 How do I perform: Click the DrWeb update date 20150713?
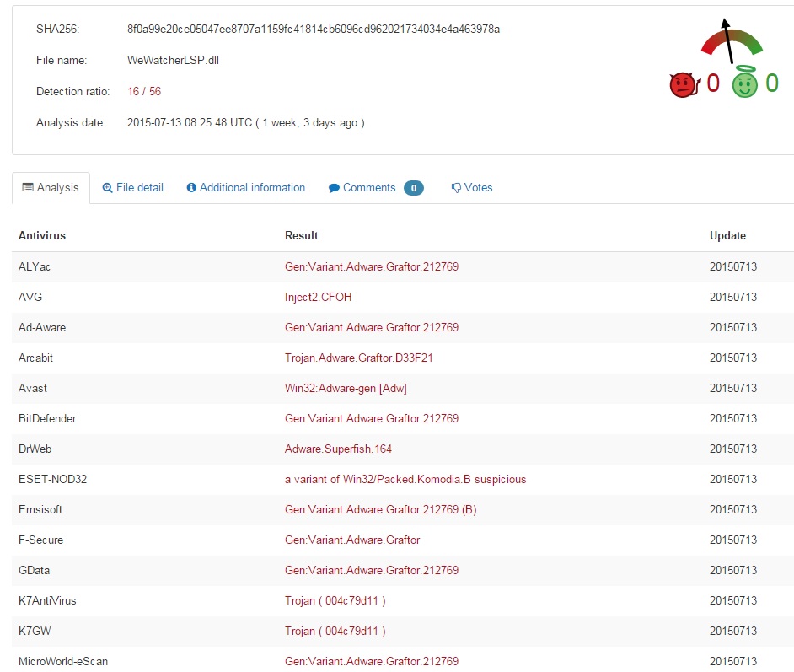point(733,449)
